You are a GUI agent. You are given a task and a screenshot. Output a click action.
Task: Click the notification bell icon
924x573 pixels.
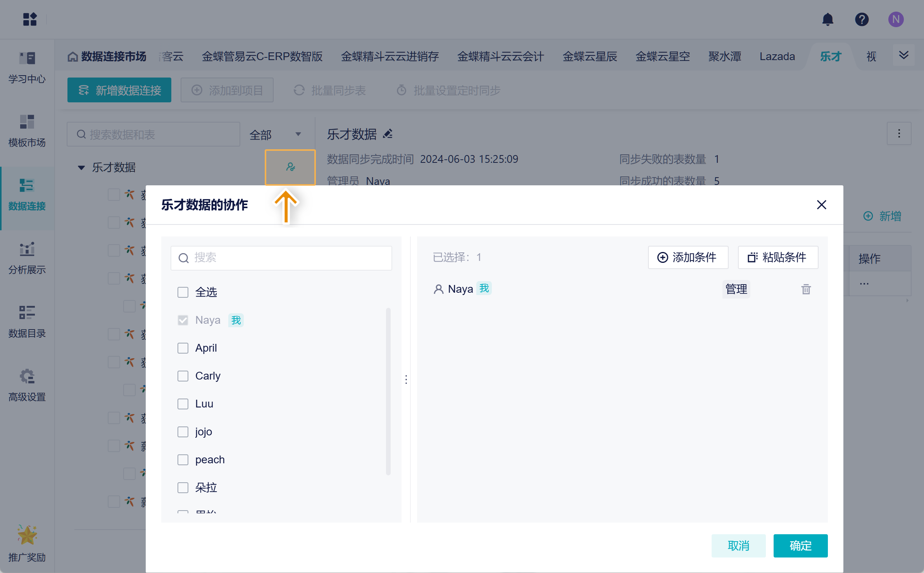827,19
